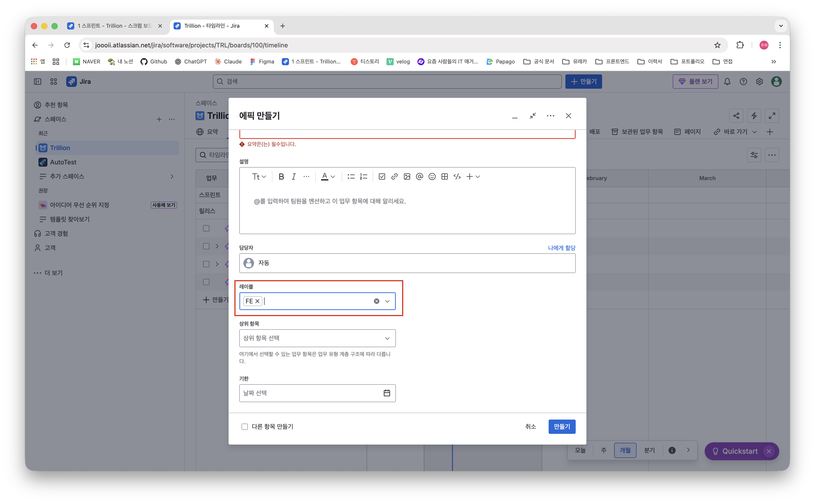
Task: Open the '상위 항목 선택' dropdown
Action: 317,338
